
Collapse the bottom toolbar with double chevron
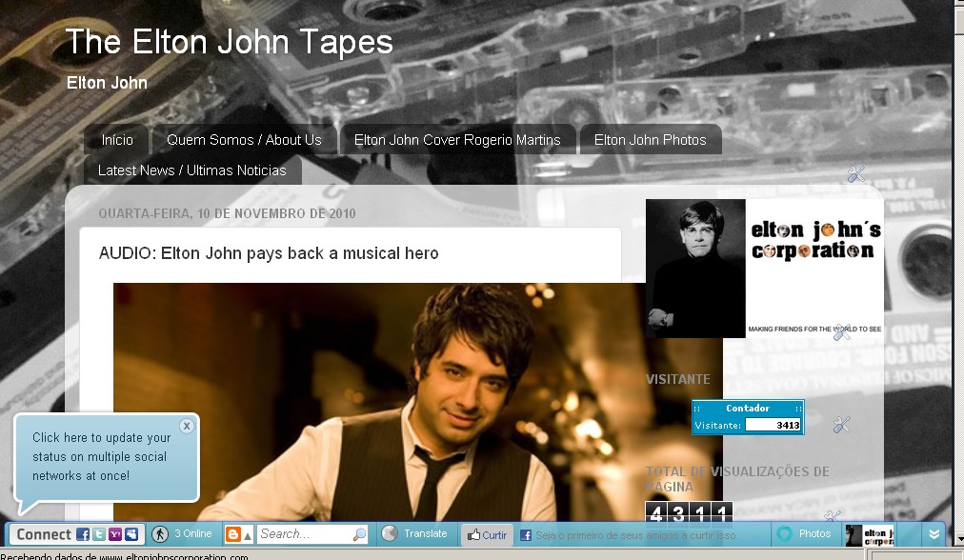click(934, 534)
